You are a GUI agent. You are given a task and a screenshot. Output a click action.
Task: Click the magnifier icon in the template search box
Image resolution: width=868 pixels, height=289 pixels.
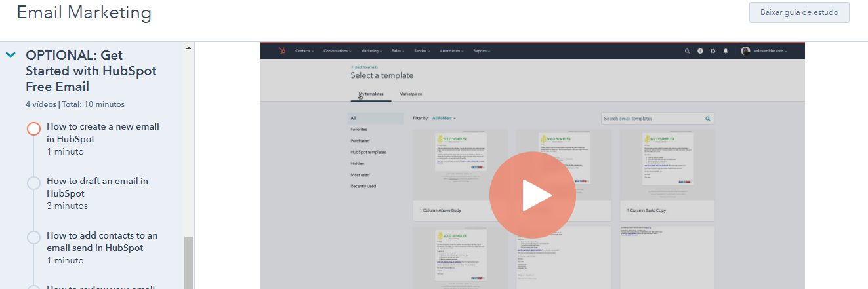pos(708,119)
